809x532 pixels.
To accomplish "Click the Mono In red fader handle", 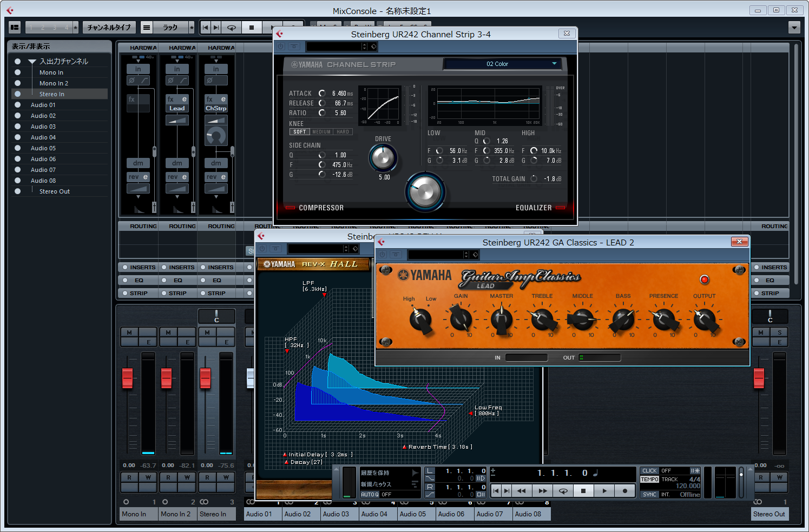I will 128,378.
